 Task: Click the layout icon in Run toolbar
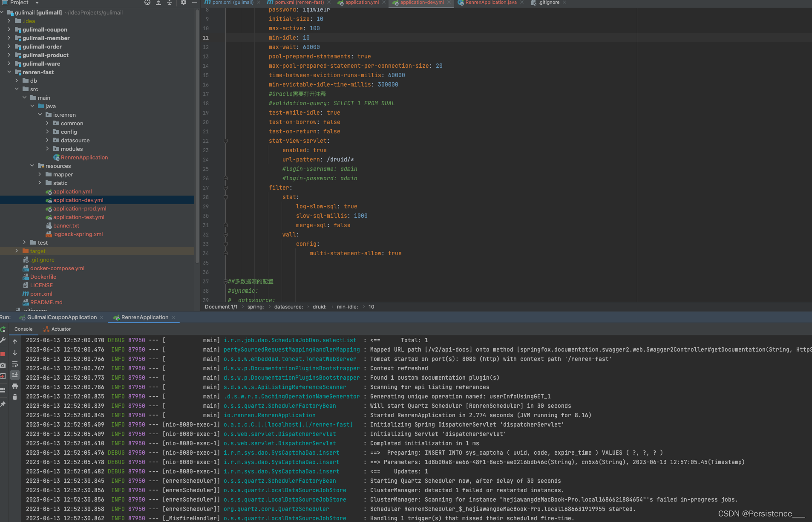(x=3, y=390)
